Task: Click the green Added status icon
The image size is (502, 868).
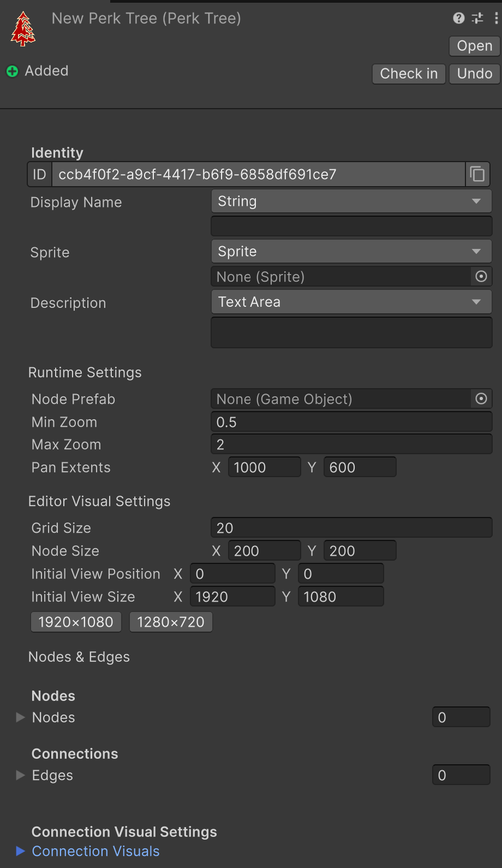Action: 12,72
